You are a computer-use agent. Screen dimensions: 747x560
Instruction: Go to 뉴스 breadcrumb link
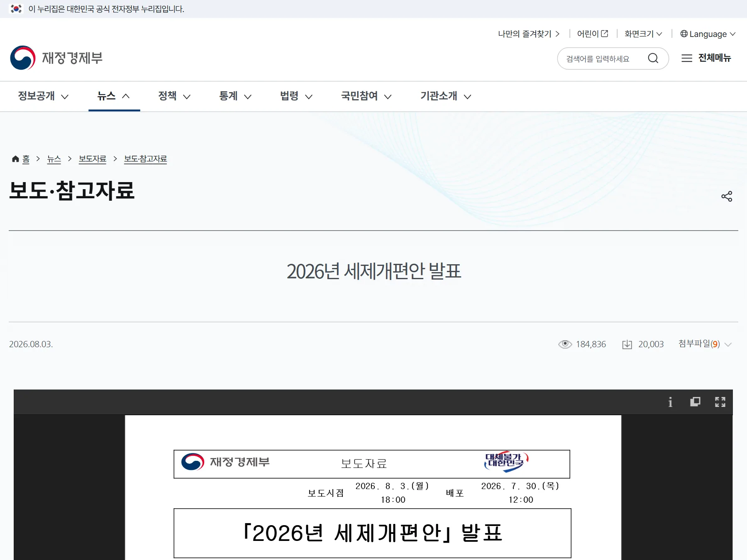[x=54, y=159]
